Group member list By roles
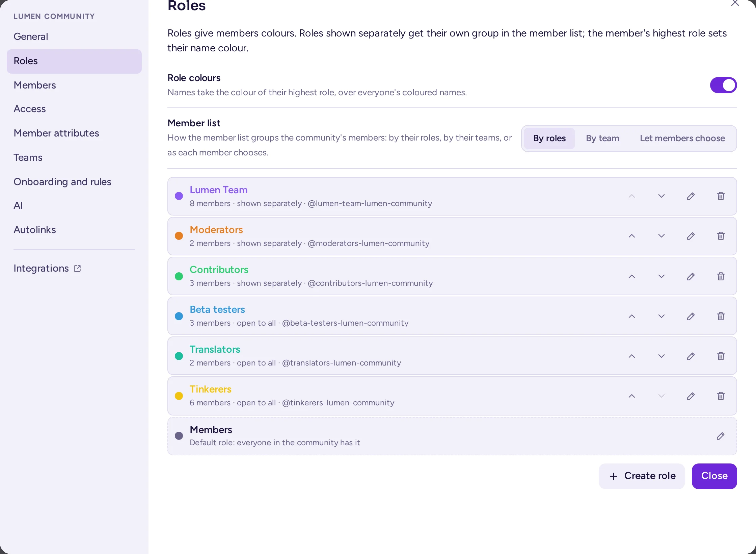The width and height of the screenshot is (756, 554). (549, 138)
